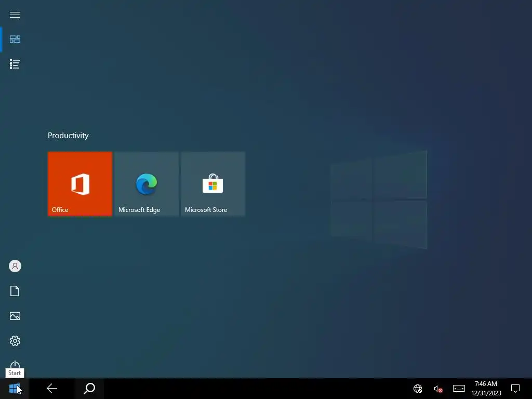Open the user account icon

click(x=15, y=266)
